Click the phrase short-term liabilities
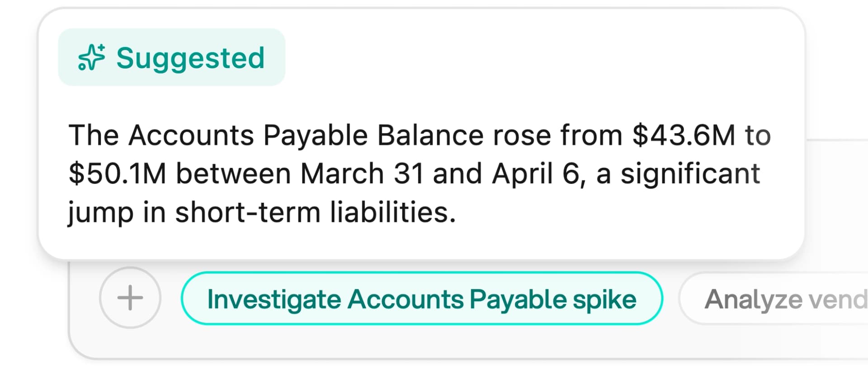Image resolution: width=868 pixels, height=387 pixels. coord(315,212)
